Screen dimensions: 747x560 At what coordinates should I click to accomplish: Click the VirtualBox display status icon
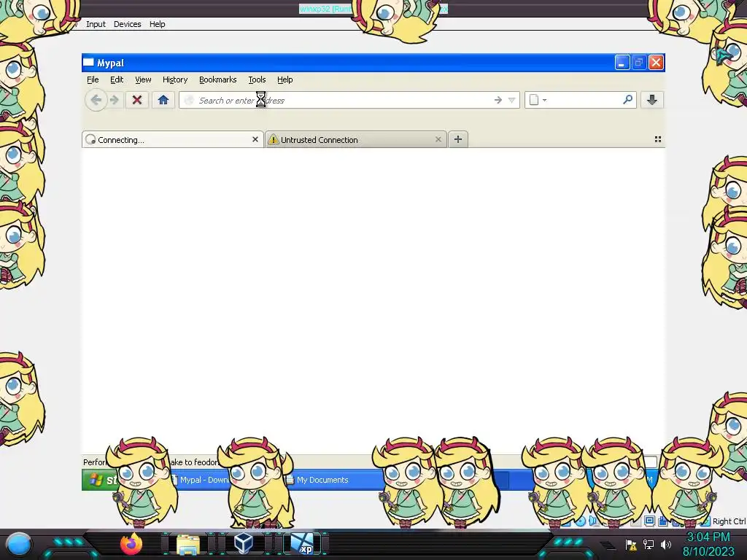[x=649, y=521]
